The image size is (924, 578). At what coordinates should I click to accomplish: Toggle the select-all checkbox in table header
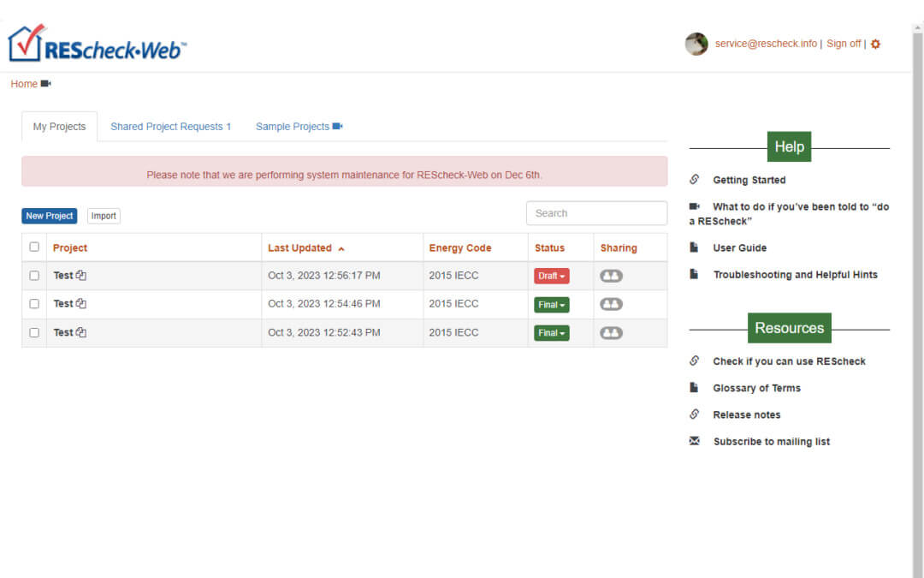(x=34, y=247)
